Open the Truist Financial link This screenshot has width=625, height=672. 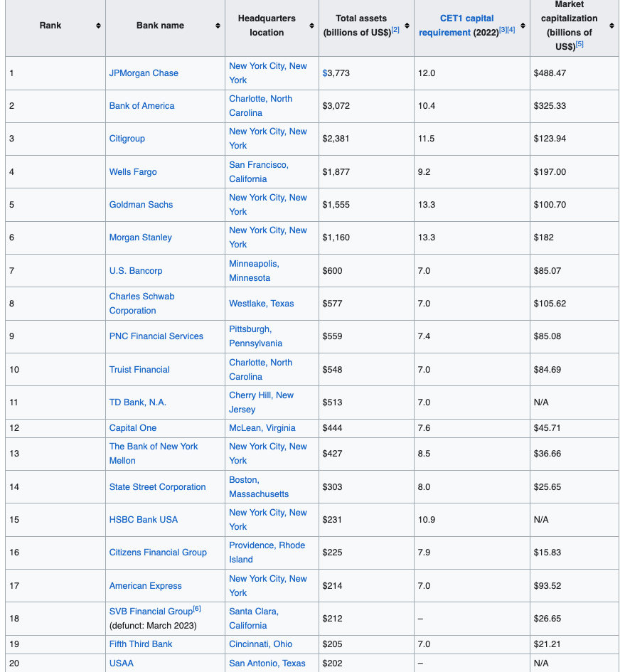coord(139,370)
